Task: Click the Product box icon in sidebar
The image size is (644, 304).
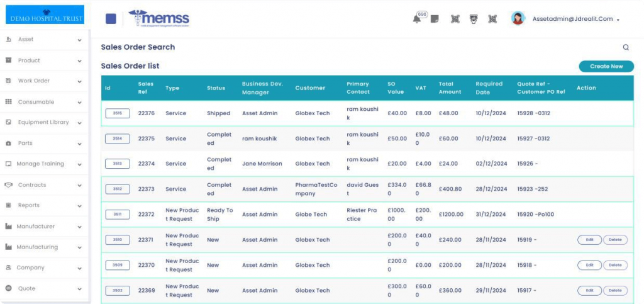Action: click(x=9, y=60)
